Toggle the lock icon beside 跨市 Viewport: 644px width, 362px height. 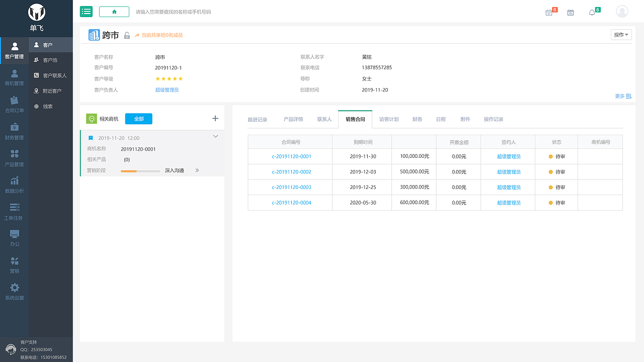pyautogui.click(x=127, y=35)
